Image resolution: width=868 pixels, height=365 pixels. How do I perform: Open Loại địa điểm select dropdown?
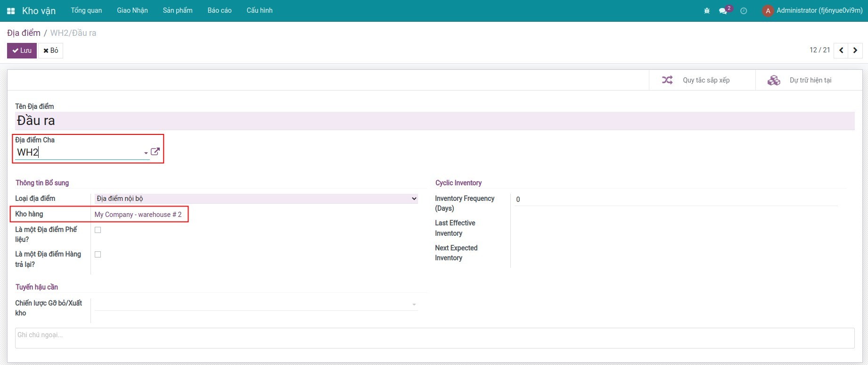(256, 199)
